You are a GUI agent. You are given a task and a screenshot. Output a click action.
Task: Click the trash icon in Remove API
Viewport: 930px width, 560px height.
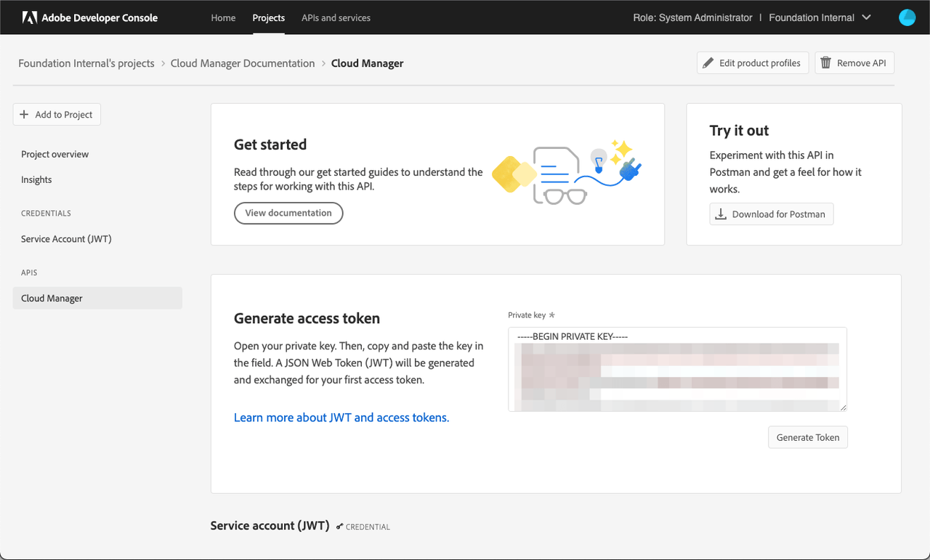[826, 63]
